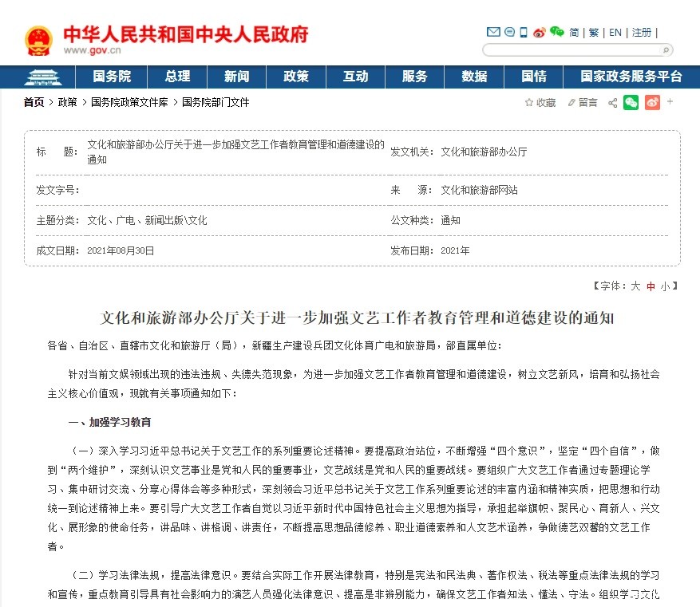Viewport: 700px width, 607px height.
Task: Open the 国务院 navigation menu
Action: coord(112,77)
